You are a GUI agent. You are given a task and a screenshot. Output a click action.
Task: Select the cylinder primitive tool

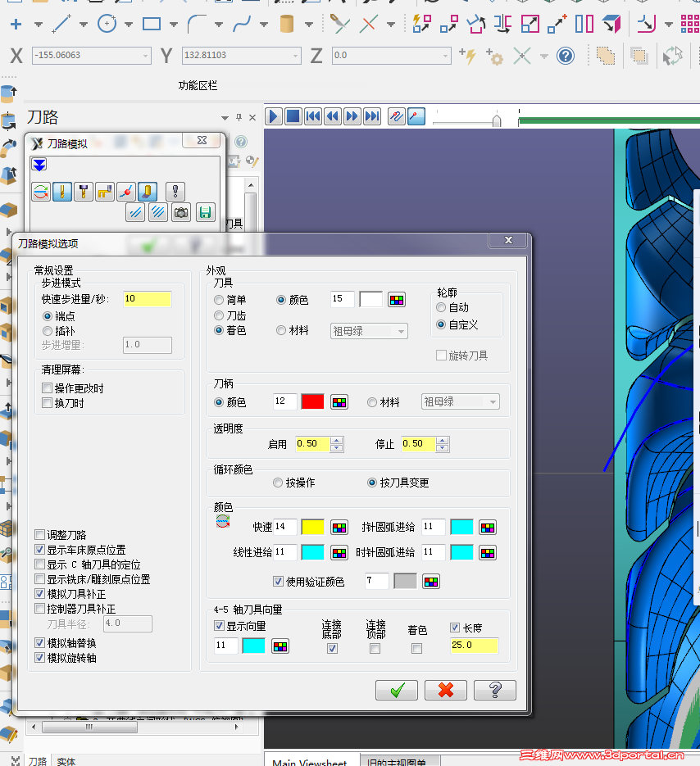287,24
